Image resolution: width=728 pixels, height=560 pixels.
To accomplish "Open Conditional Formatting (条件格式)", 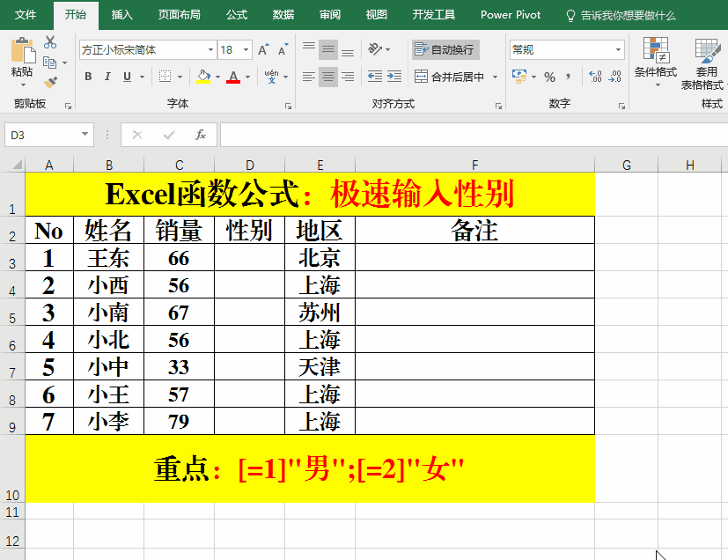I will tap(655, 62).
